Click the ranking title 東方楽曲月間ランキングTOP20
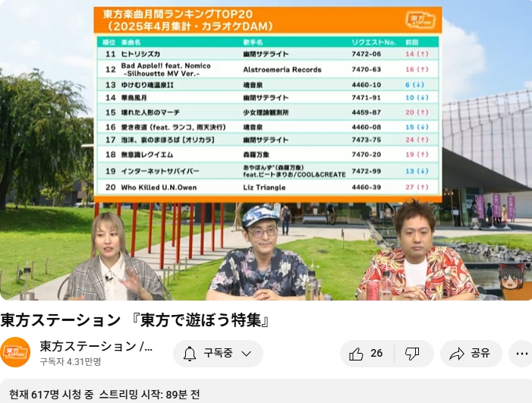 178,14
